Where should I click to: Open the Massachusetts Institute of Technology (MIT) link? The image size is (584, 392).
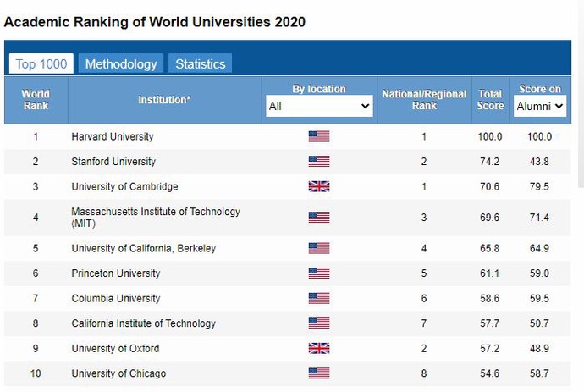click(156, 218)
